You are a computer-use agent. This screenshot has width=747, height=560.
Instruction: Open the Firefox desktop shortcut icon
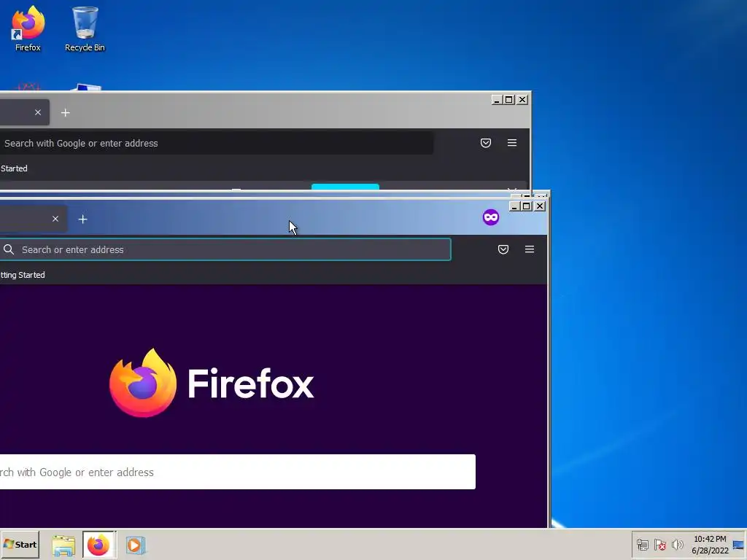pos(28,28)
